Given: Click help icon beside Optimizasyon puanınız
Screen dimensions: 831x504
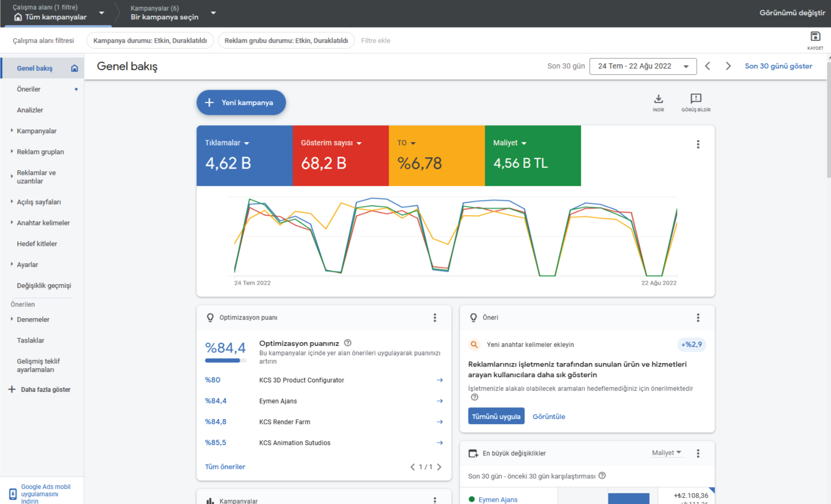Looking at the screenshot, I should (348, 343).
